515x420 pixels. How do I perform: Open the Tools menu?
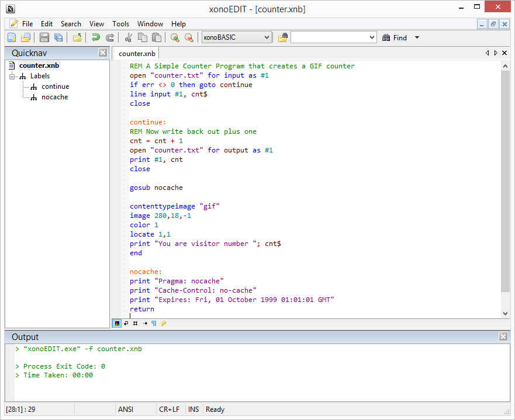pyautogui.click(x=121, y=24)
